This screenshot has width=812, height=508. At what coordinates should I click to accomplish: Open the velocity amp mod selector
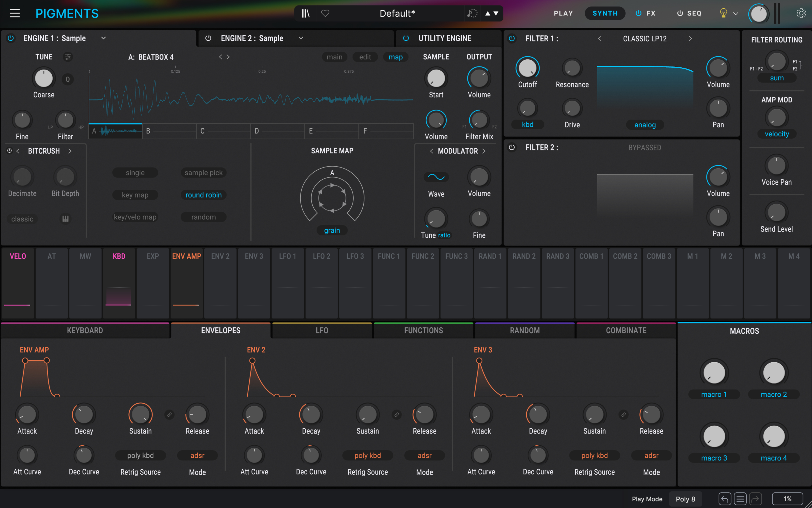pyautogui.click(x=776, y=134)
